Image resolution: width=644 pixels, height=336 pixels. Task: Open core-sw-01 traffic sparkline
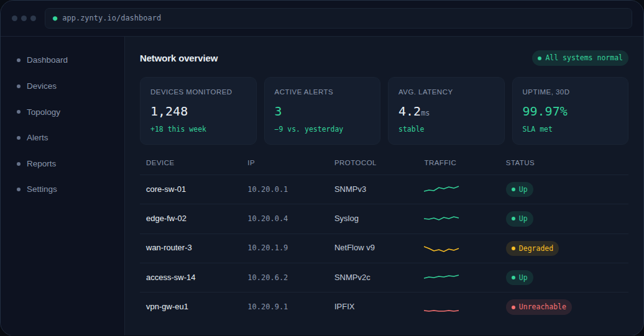(x=441, y=189)
